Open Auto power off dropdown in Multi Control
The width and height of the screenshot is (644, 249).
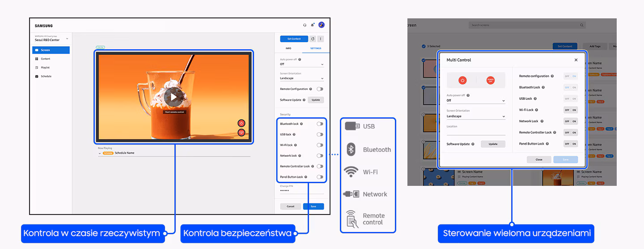point(475,101)
